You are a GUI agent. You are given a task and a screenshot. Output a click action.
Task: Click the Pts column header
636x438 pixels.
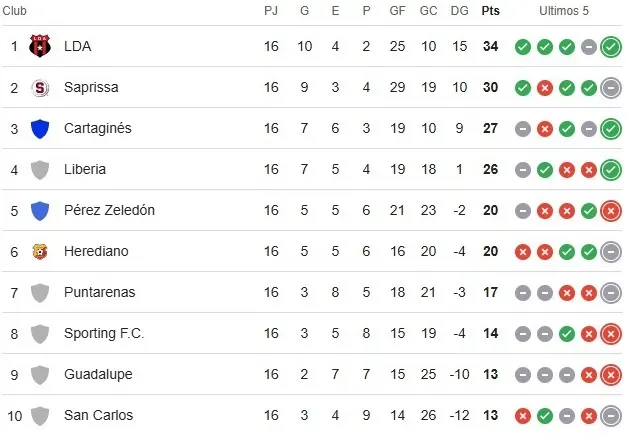[x=490, y=10]
